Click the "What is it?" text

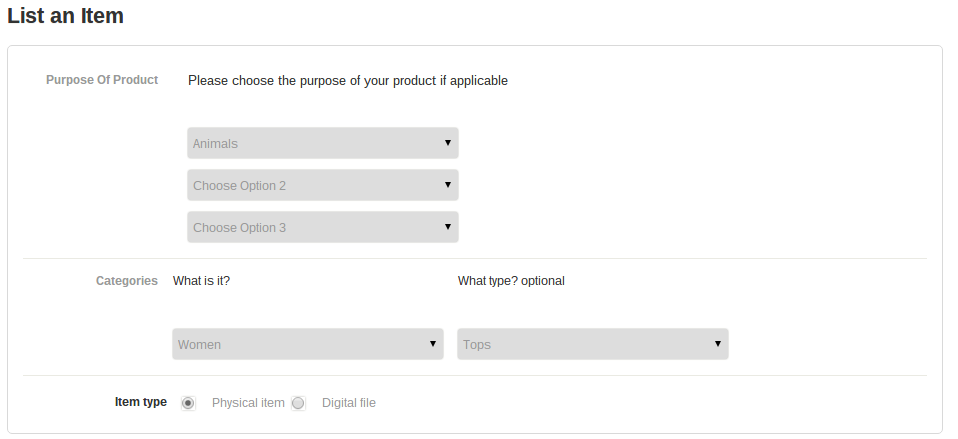[x=201, y=281]
